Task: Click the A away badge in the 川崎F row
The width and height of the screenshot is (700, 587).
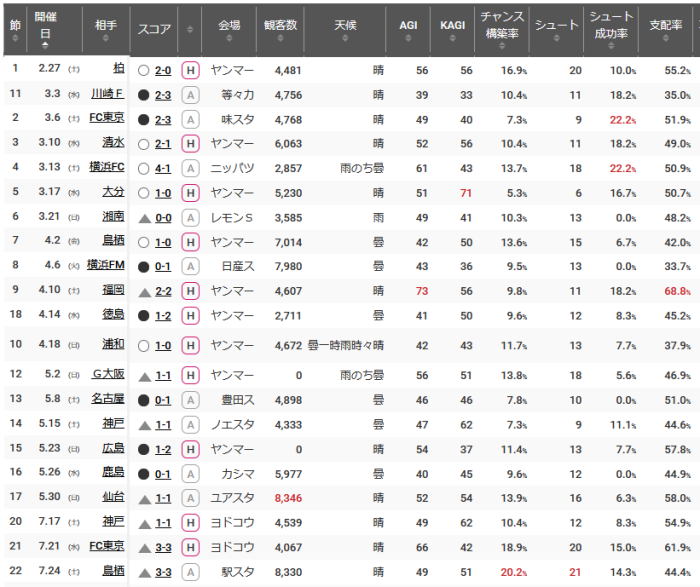Action: tap(191, 95)
